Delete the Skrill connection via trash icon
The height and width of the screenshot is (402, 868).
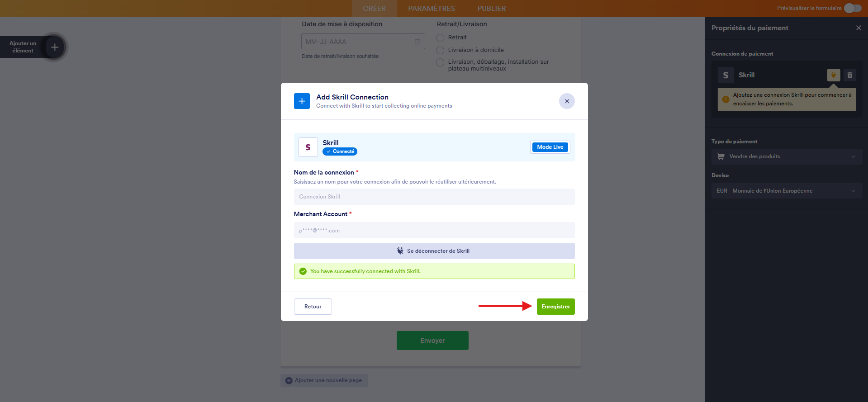pos(850,75)
